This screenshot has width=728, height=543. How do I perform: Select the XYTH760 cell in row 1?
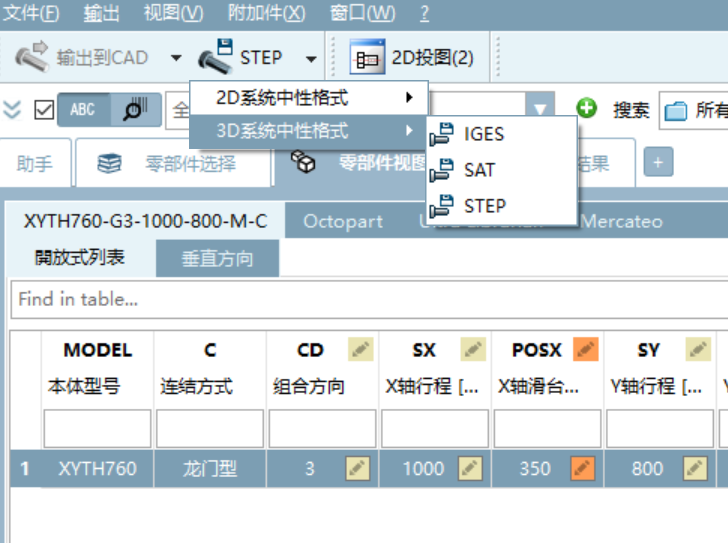click(98, 468)
